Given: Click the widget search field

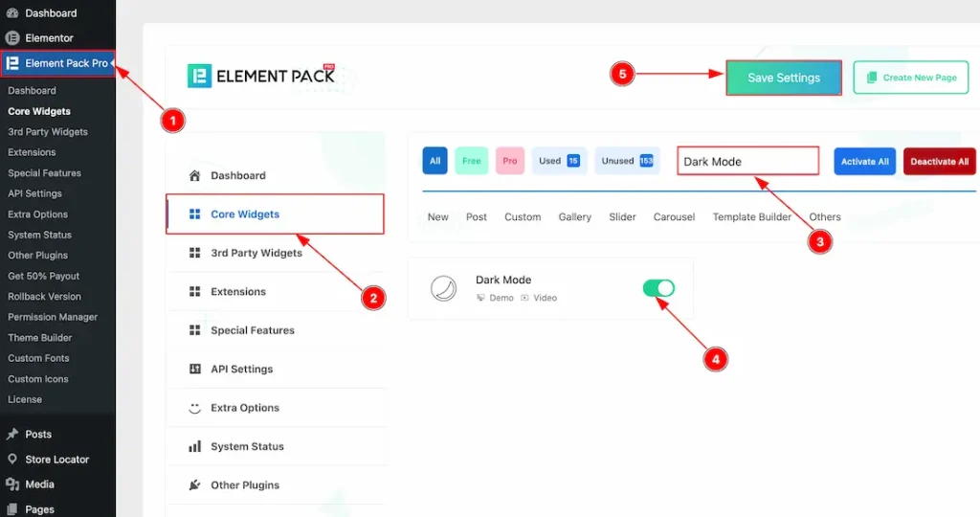Looking at the screenshot, I should 748,162.
